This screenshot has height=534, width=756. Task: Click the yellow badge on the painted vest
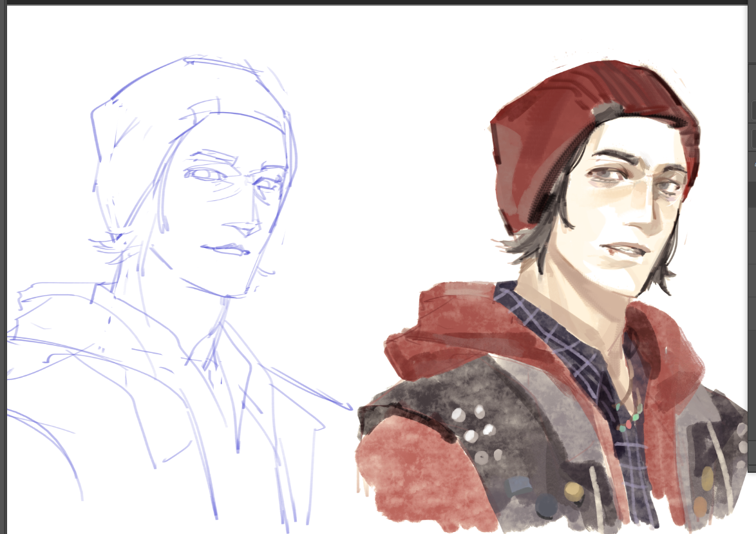(x=573, y=491)
